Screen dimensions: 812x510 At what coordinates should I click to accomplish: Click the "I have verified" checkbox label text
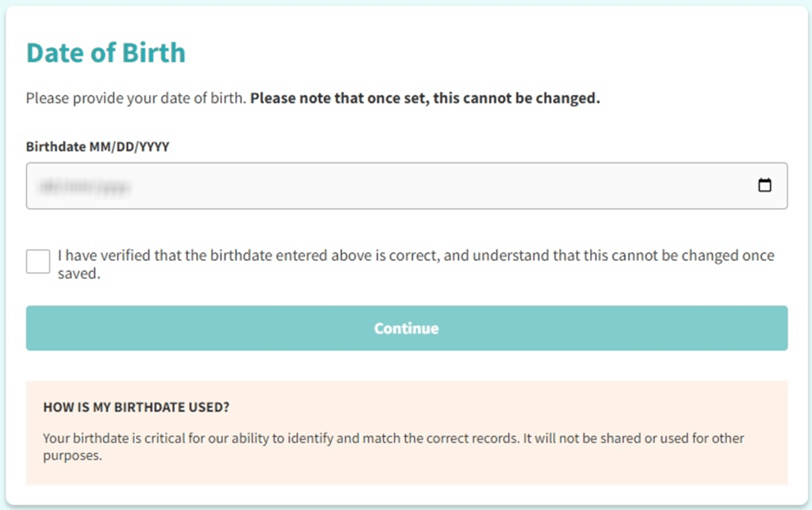(317, 256)
